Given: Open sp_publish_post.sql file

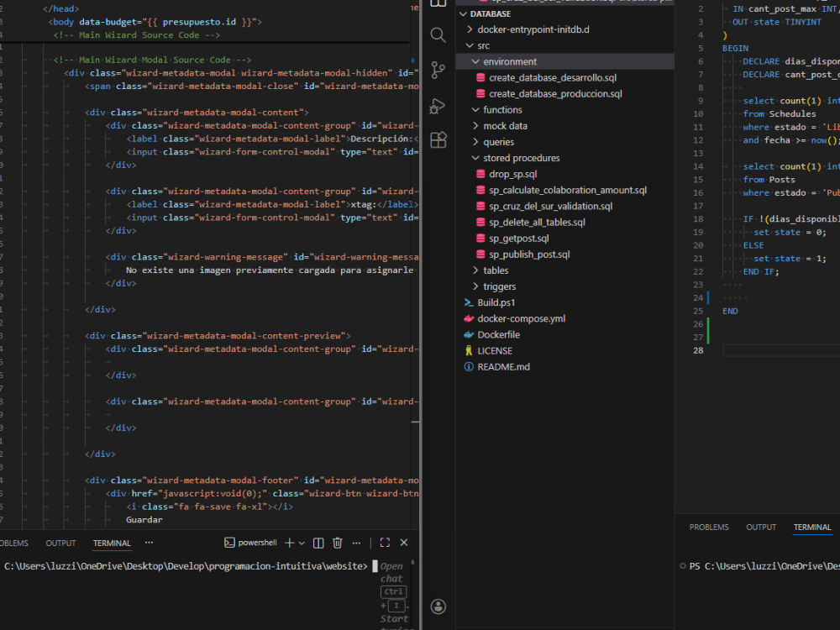Looking at the screenshot, I should click(528, 255).
